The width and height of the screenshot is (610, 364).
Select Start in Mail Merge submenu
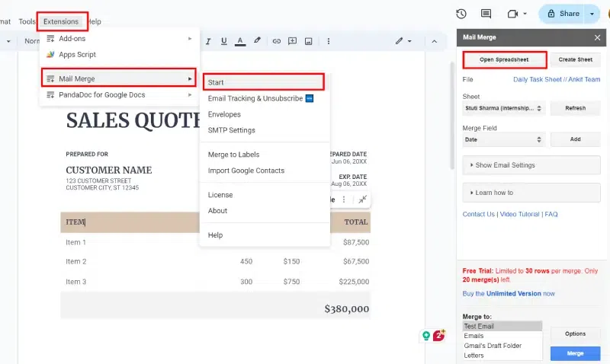coord(264,82)
